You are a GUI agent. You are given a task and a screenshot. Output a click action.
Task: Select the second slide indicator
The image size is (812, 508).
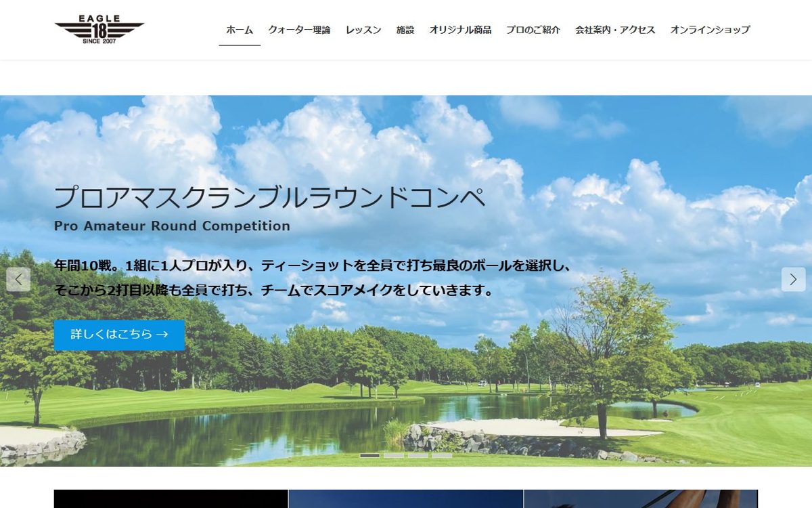(x=394, y=456)
